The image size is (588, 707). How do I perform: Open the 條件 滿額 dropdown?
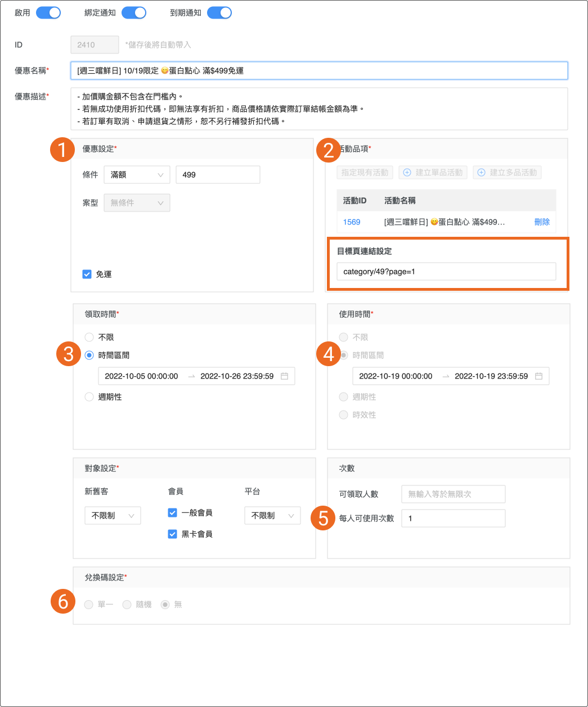point(137,175)
